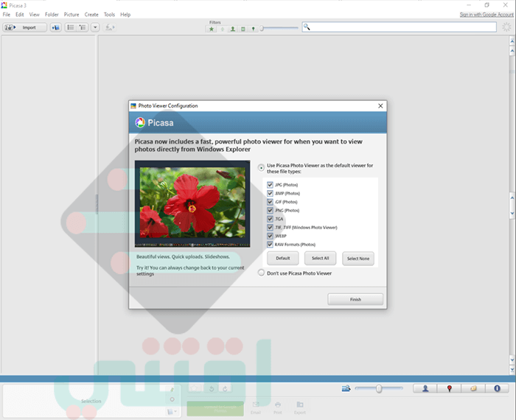Screen dimensions: 516x420
Task: Open the Folder menu
Action: pos(52,15)
